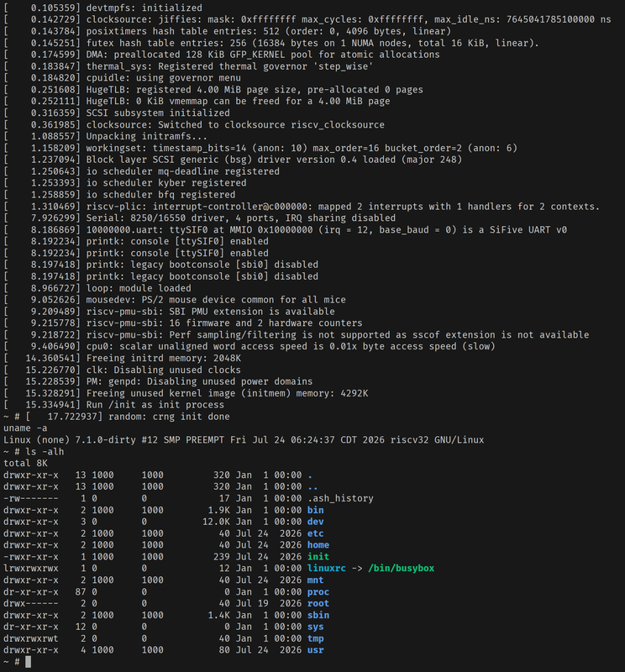This screenshot has height=672, width=625.
Task: Click the green init file name
Action: 318,557
